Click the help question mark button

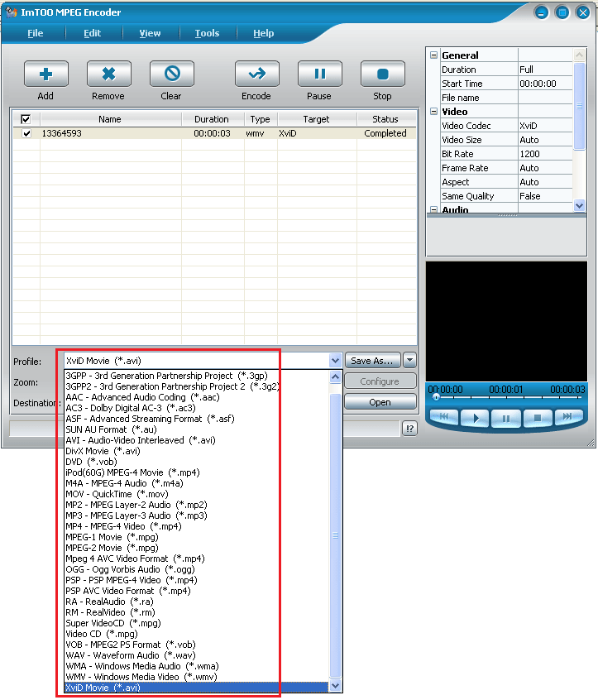tap(409, 429)
